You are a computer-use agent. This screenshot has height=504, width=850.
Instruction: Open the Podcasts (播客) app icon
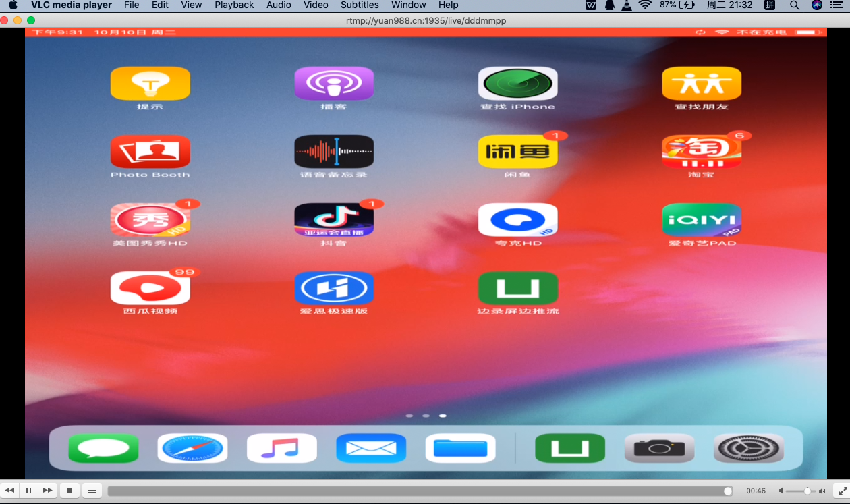point(334,84)
